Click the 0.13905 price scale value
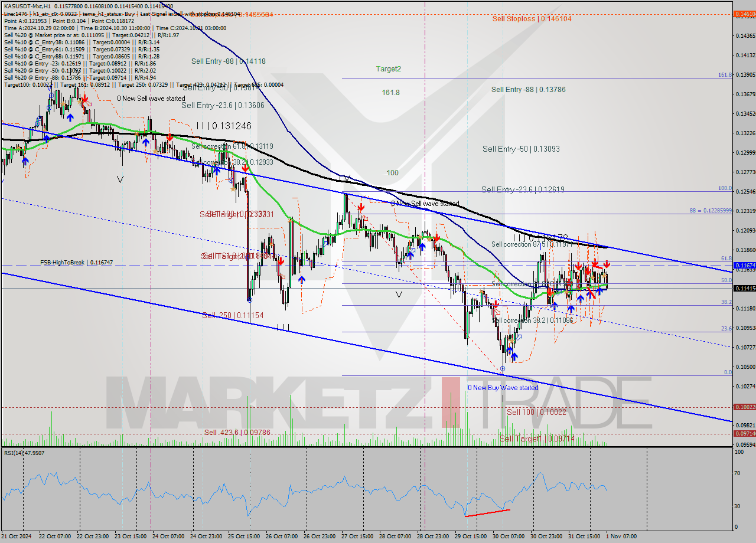756x543 pixels. [x=744, y=74]
